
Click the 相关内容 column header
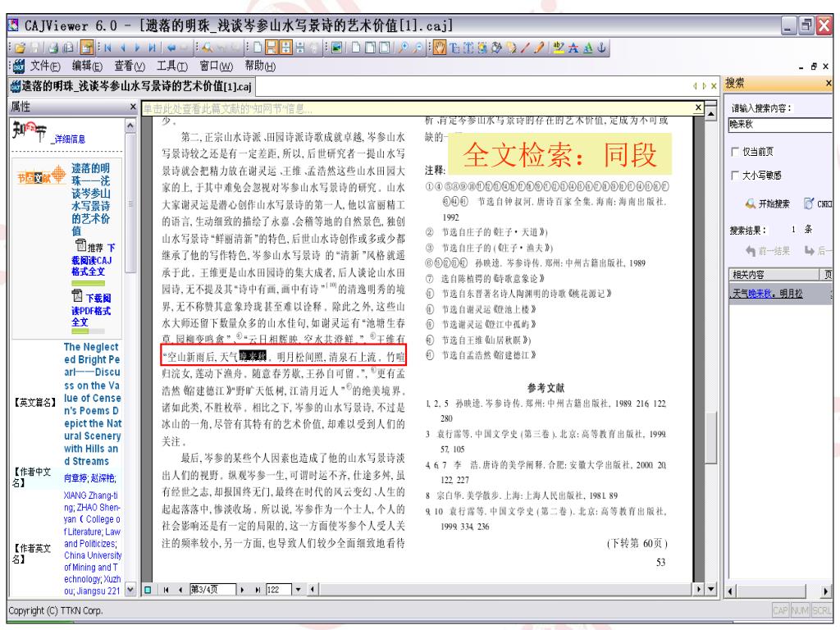[774, 275]
